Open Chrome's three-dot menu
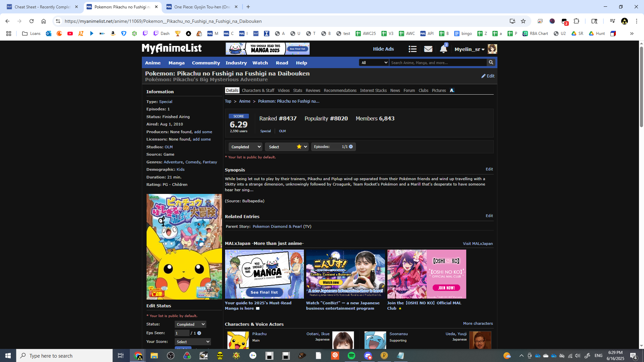The height and width of the screenshot is (362, 644). pos(637,21)
